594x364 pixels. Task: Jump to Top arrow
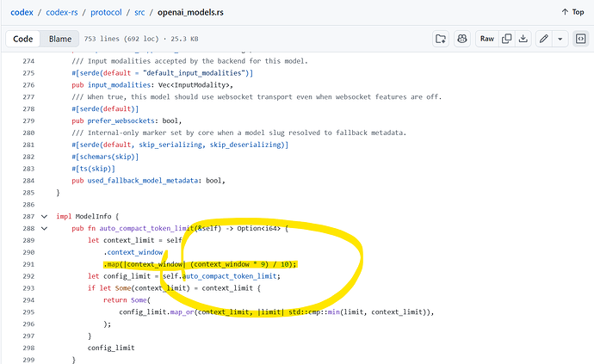tap(572, 12)
